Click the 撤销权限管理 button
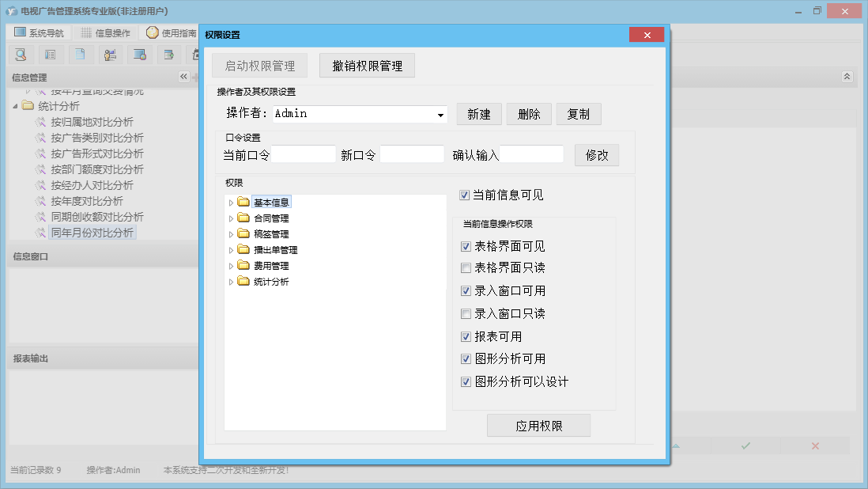The width and height of the screenshot is (868, 489). click(367, 66)
